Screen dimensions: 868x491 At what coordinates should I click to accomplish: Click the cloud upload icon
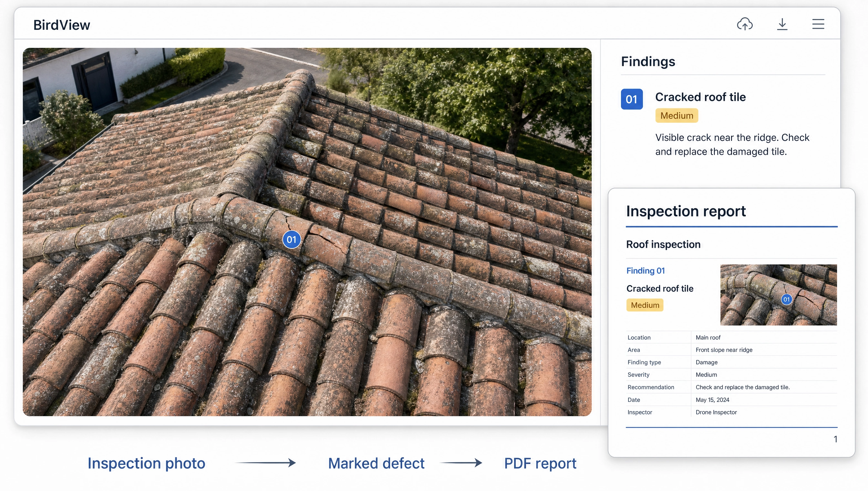745,24
